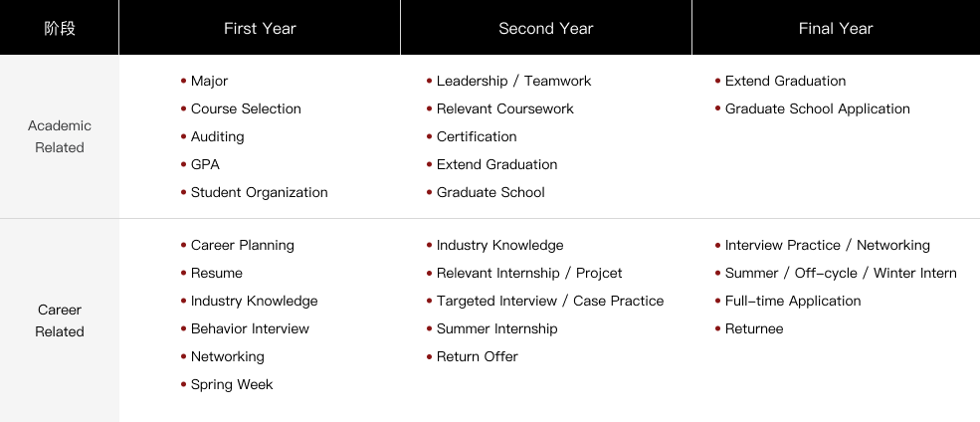Click Graduate School Application entry
The image size is (980, 422).
pos(817,108)
